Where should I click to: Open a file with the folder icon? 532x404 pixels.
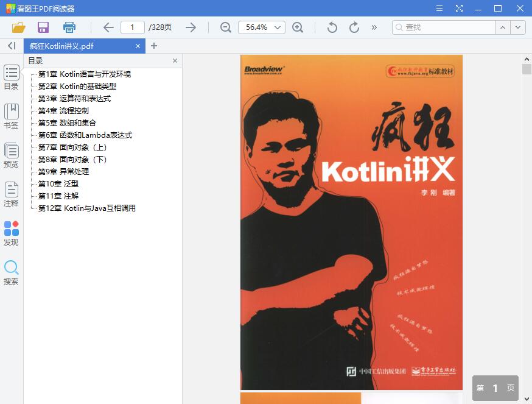coord(19,27)
